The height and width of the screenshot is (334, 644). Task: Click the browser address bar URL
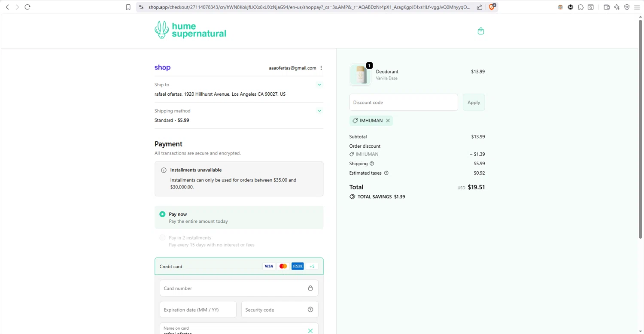tap(309, 7)
